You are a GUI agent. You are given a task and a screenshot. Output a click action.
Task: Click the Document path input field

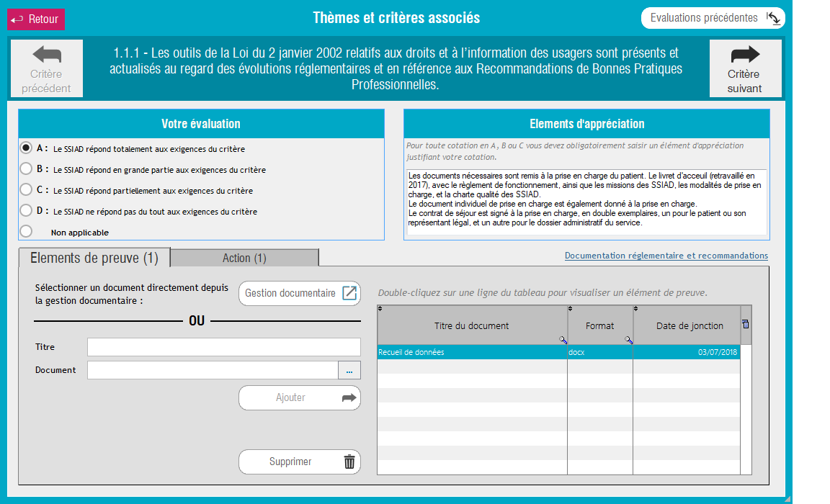(x=213, y=370)
